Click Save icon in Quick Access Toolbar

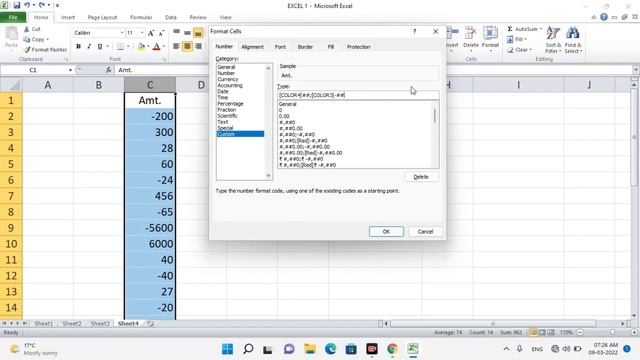(x=17, y=5)
